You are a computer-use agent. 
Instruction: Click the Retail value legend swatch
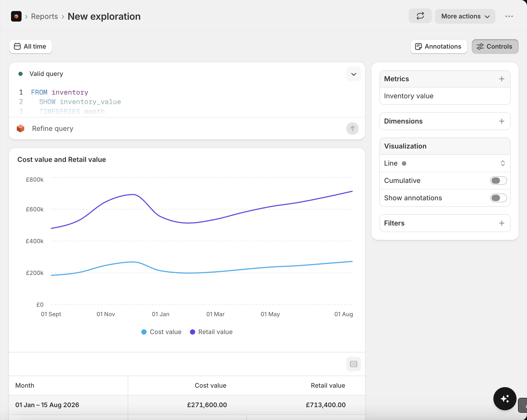[x=193, y=332]
